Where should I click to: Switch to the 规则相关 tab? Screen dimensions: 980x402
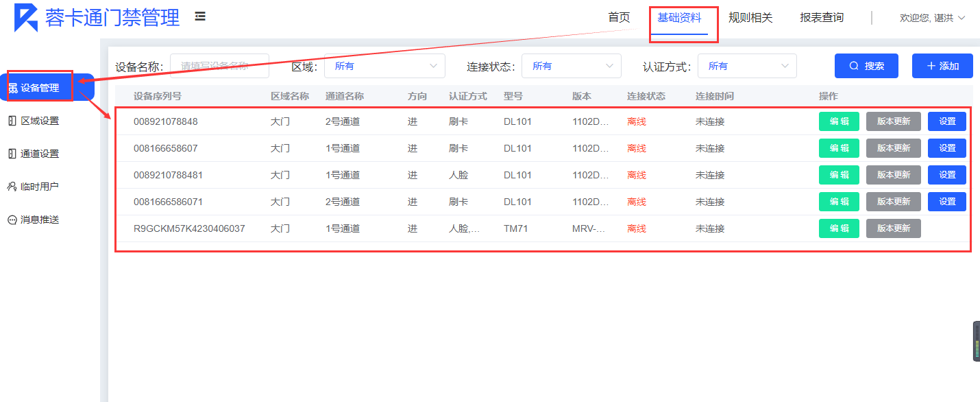[x=750, y=18]
